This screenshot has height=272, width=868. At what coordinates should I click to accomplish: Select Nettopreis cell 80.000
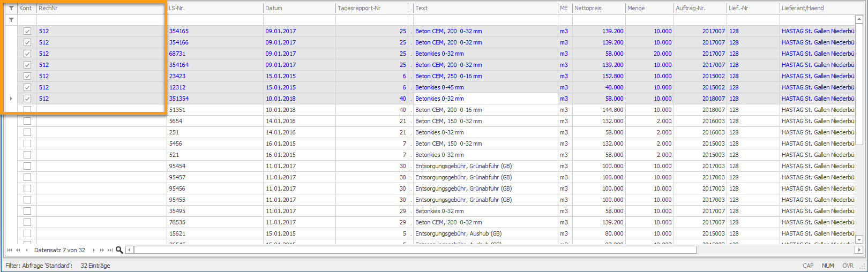(599, 233)
